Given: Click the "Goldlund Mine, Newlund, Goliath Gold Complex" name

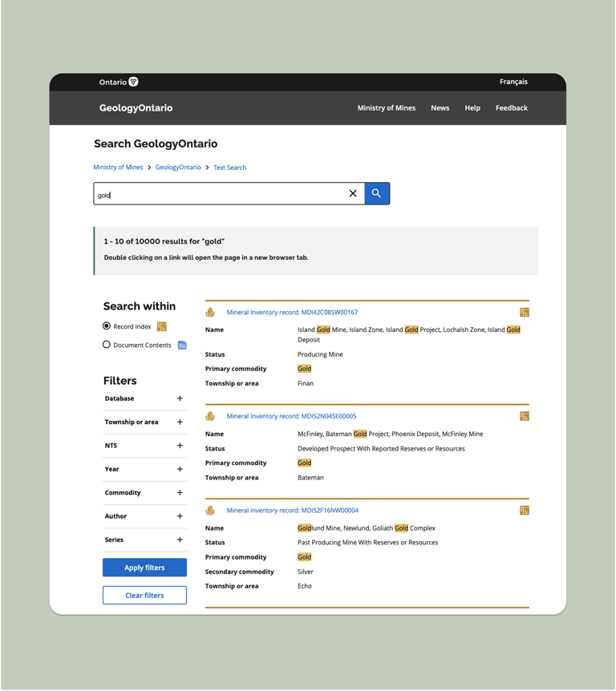Looking at the screenshot, I should point(367,528).
